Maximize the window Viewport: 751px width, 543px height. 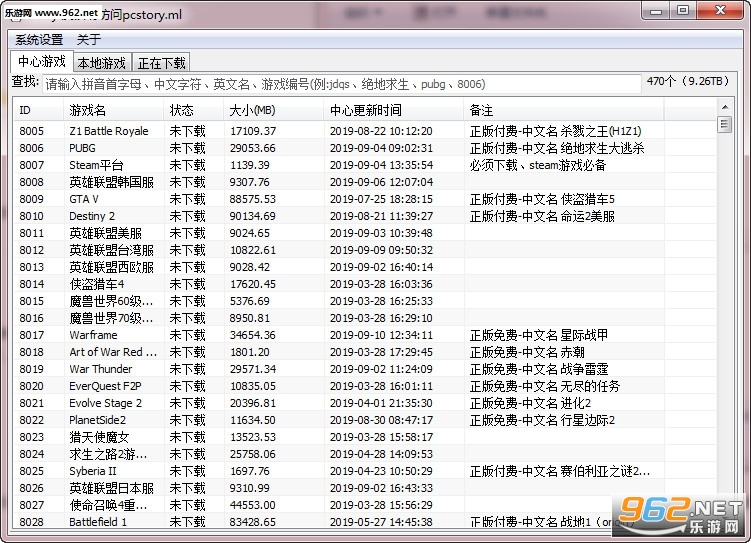[x=683, y=11]
